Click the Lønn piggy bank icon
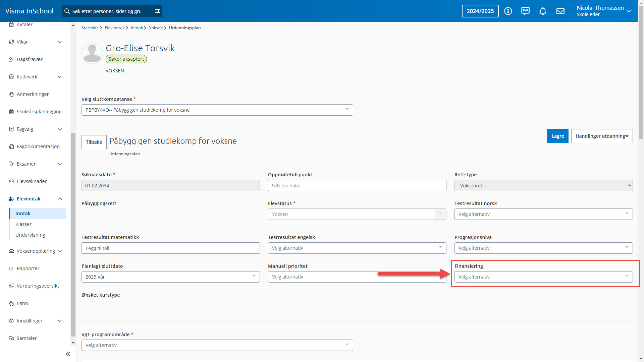The height and width of the screenshot is (362, 644). click(11, 303)
